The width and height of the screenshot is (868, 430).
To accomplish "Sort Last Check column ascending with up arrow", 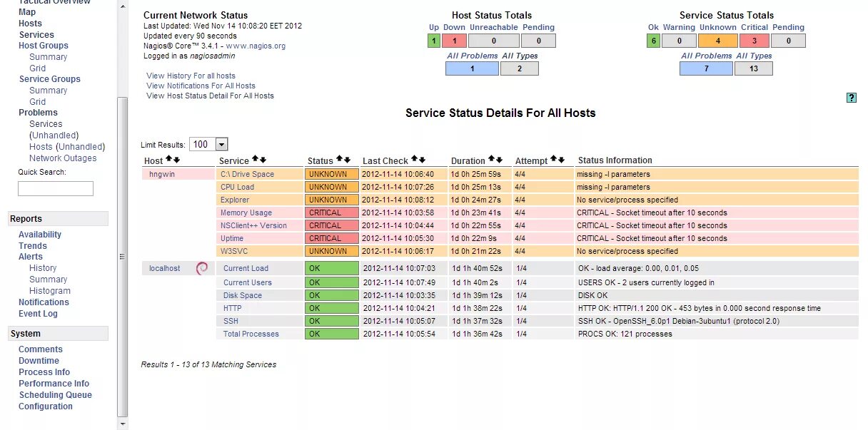I will [414, 160].
